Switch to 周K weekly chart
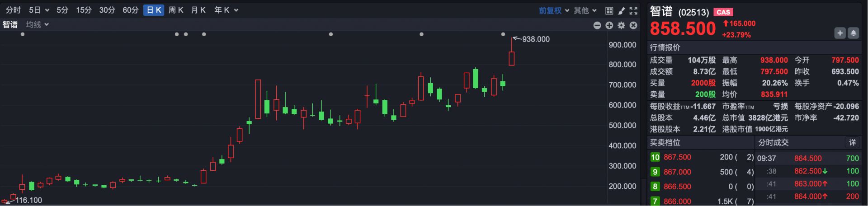Screen dimensions: 868x206 (x=176, y=10)
